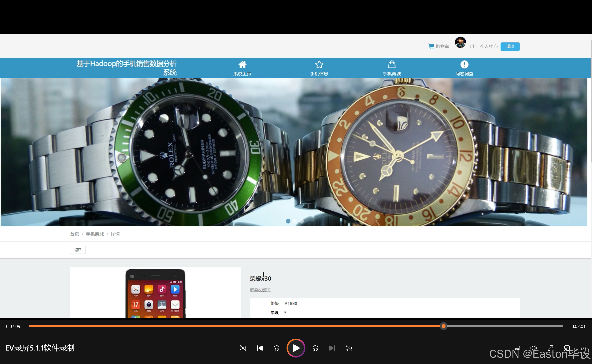Click the 首页 breadcrumb link

74,234
